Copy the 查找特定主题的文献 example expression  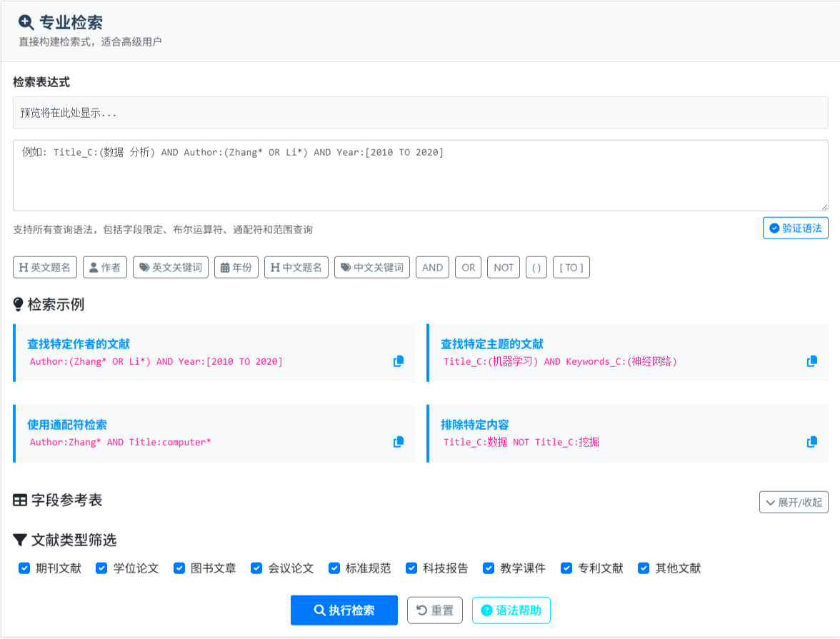click(812, 361)
